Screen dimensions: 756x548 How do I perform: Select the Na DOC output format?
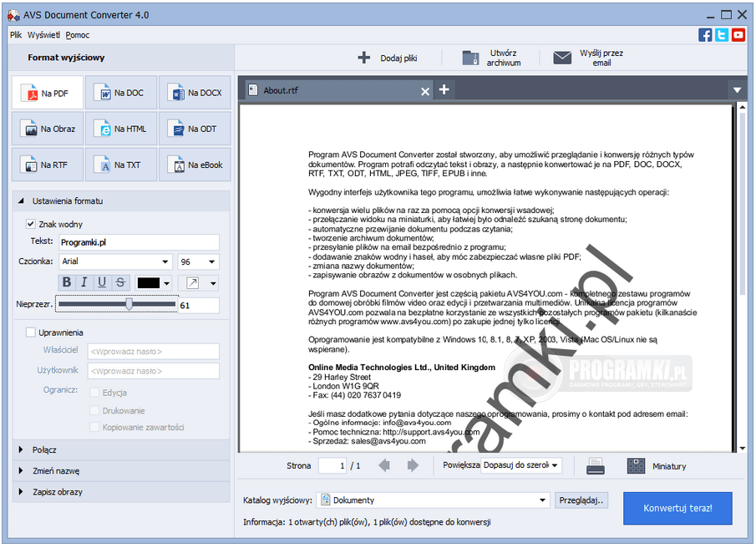coord(121,93)
